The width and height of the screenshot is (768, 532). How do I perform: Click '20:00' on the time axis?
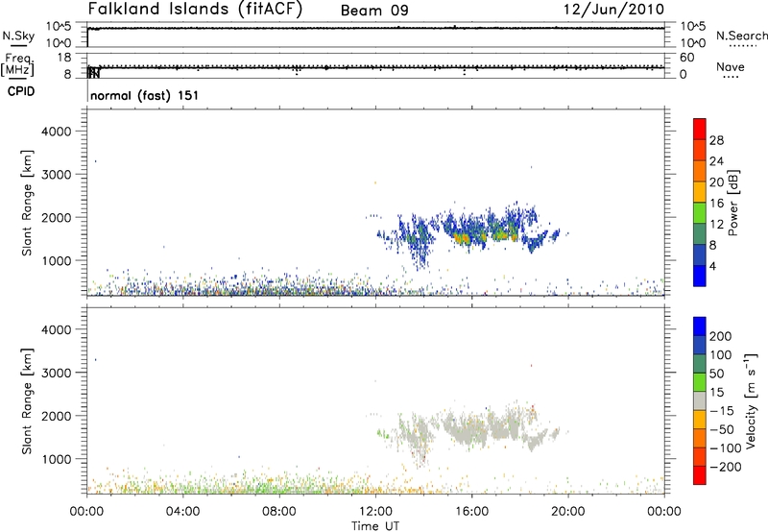(568, 512)
